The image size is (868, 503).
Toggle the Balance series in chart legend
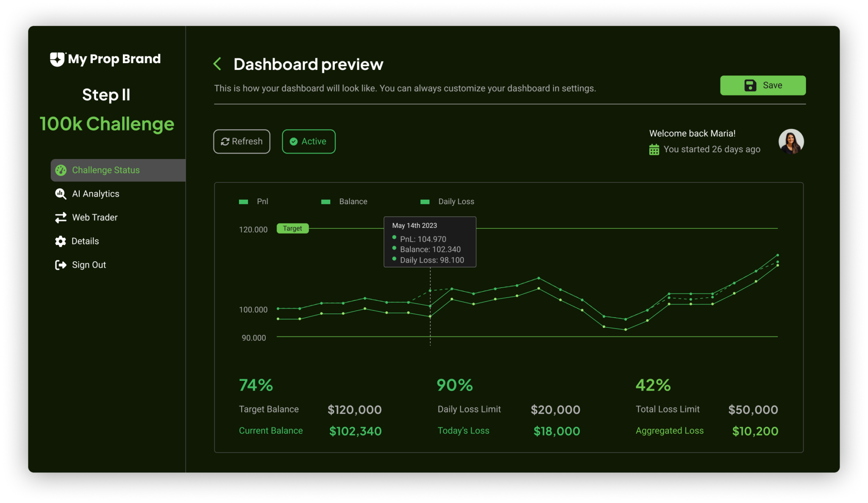pos(344,201)
